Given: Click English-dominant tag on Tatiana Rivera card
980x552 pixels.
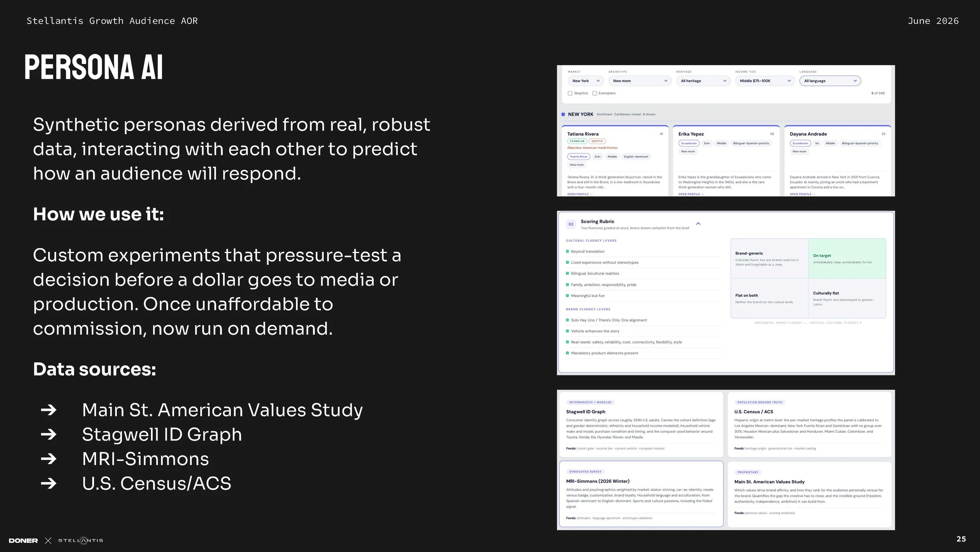Looking at the screenshot, I should pyautogui.click(x=636, y=157).
